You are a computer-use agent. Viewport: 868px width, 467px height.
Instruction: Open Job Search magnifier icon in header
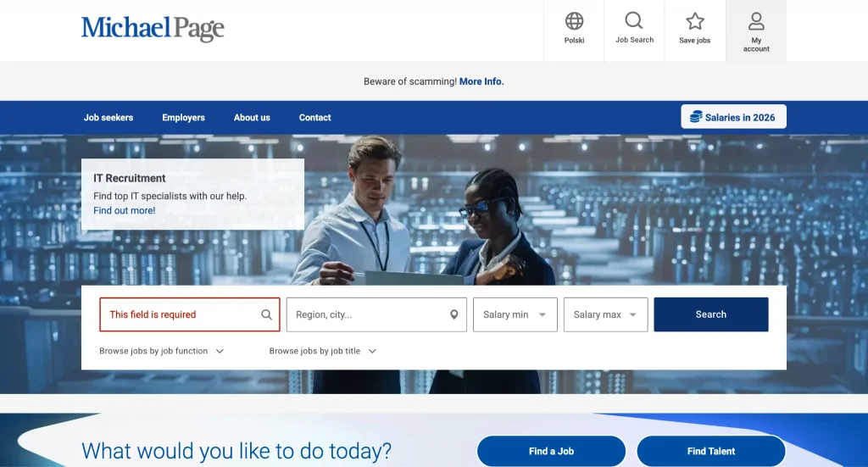(x=634, y=21)
